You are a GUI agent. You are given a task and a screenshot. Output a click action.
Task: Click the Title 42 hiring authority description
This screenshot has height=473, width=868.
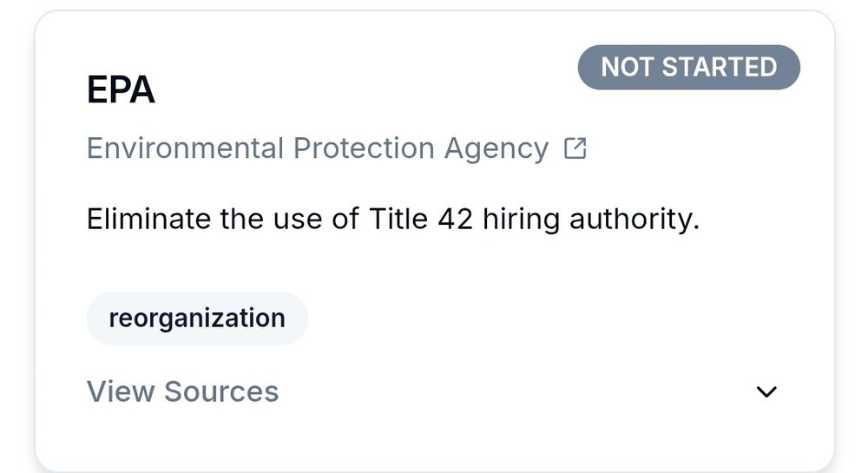(393, 219)
